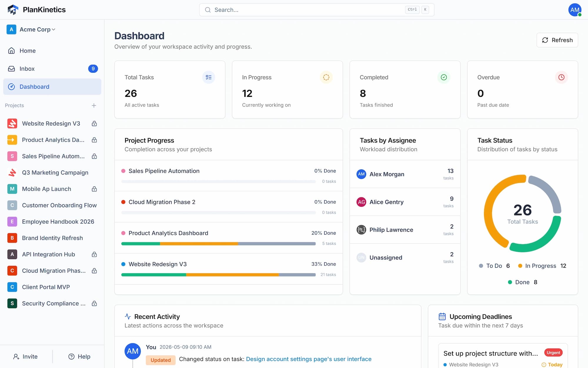This screenshot has width=588, height=368.
Task: Click the Q3 Marketing Campaign project icon
Action: pyautogui.click(x=12, y=173)
